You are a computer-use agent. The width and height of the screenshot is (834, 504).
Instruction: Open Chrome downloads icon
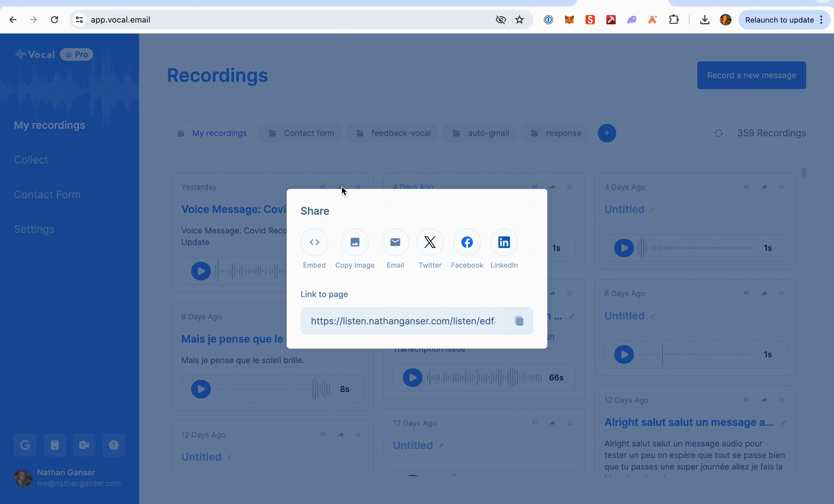click(x=705, y=20)
